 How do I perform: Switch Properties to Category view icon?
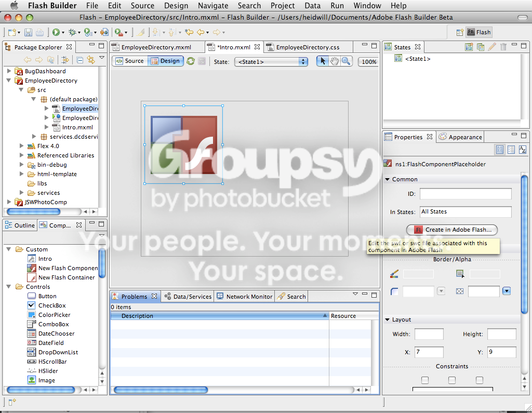[x=511, y=149]
